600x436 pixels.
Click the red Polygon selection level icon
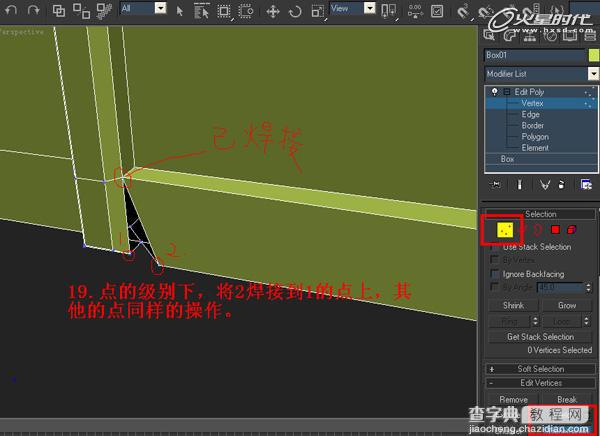(x=555, y=230)
